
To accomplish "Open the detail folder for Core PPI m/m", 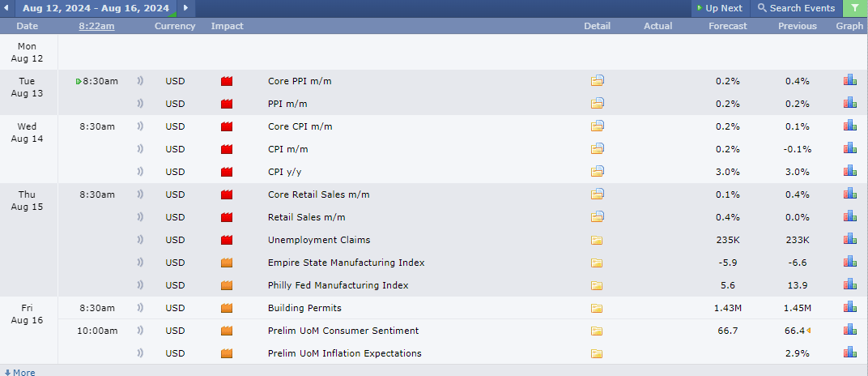I will tap(597, 81).
